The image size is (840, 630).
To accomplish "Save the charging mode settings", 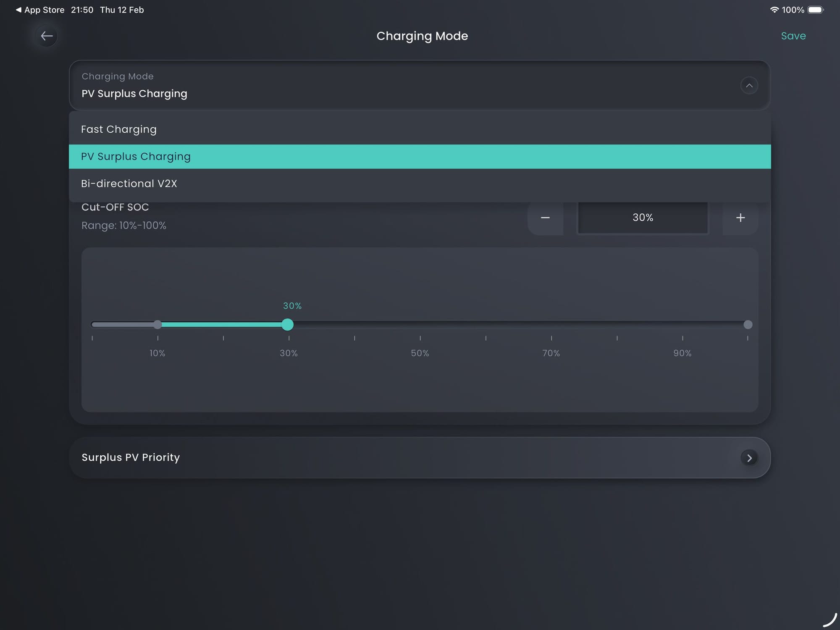I will coord(793,36).
